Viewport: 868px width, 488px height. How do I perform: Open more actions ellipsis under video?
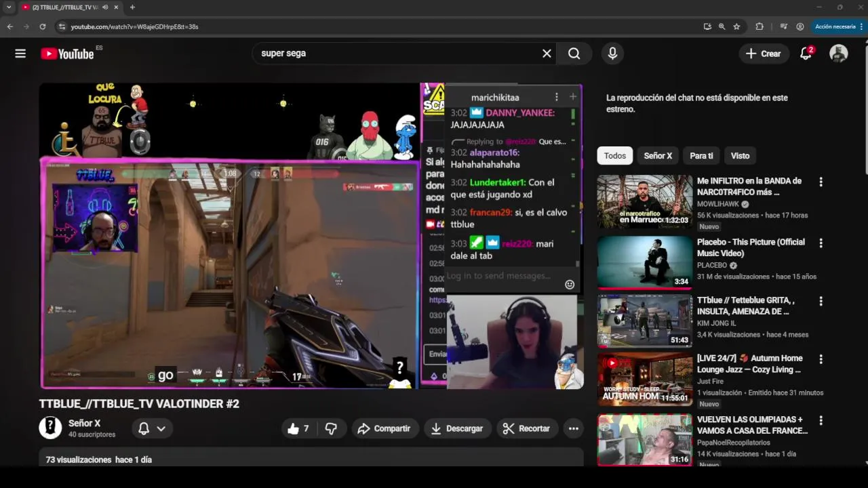(574, 428)
